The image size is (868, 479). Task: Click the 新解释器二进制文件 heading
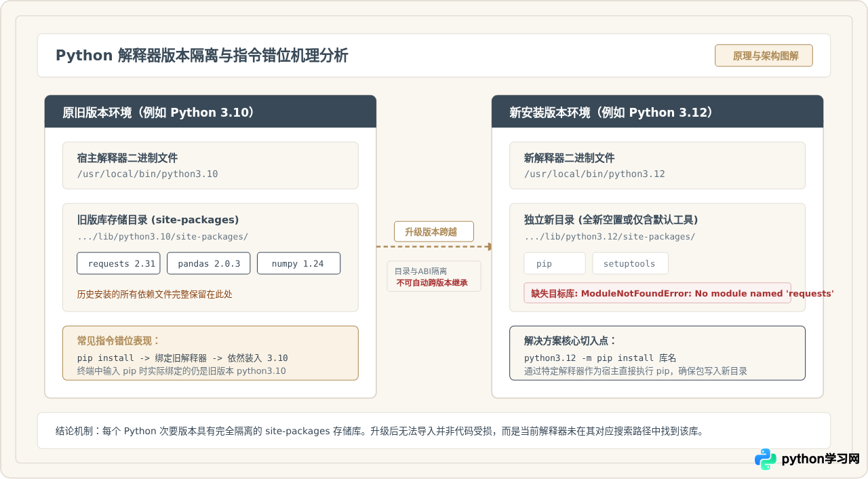[570, 158]
